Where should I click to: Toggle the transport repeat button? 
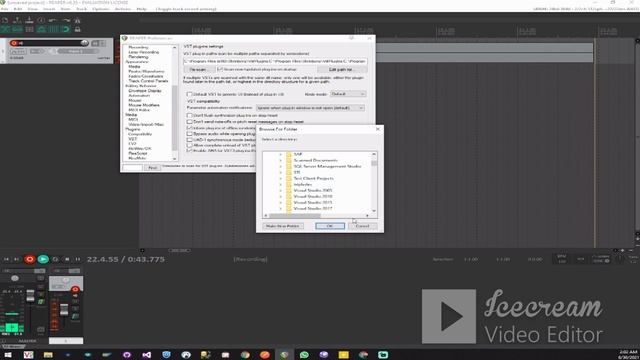tap(56, 259)
